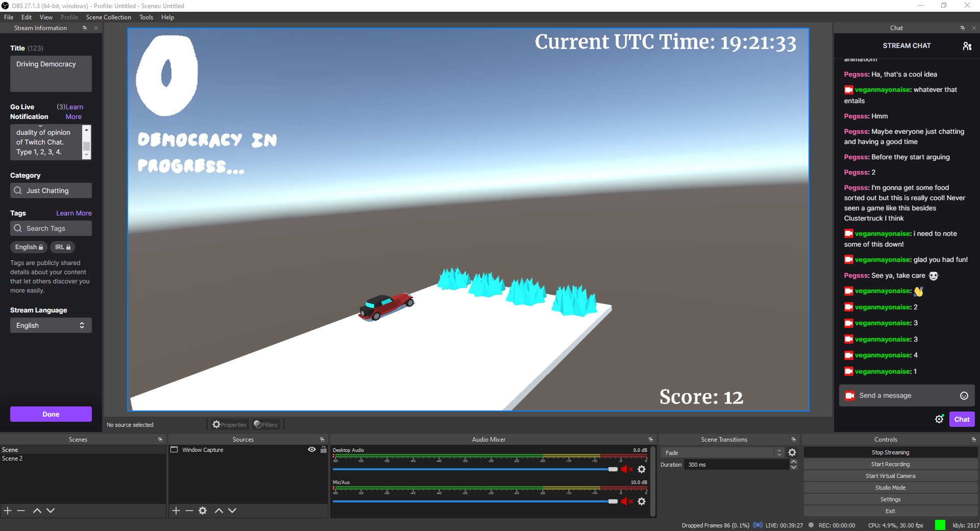Image resolution: width=980 pixels, height=531 pixels.
Task: Open the emote picker in chat
Action: tap(964, 396)
